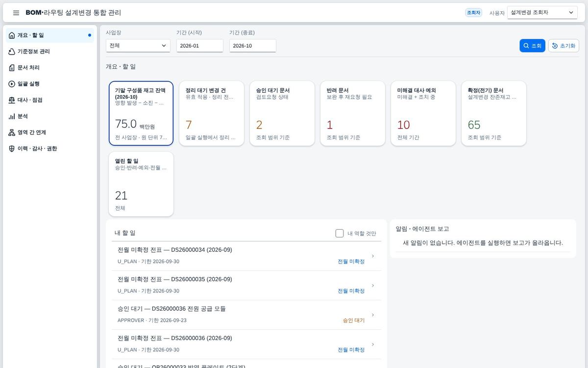
Task: Open 영역 간 연계 menu item
Action: click(50, 132)
